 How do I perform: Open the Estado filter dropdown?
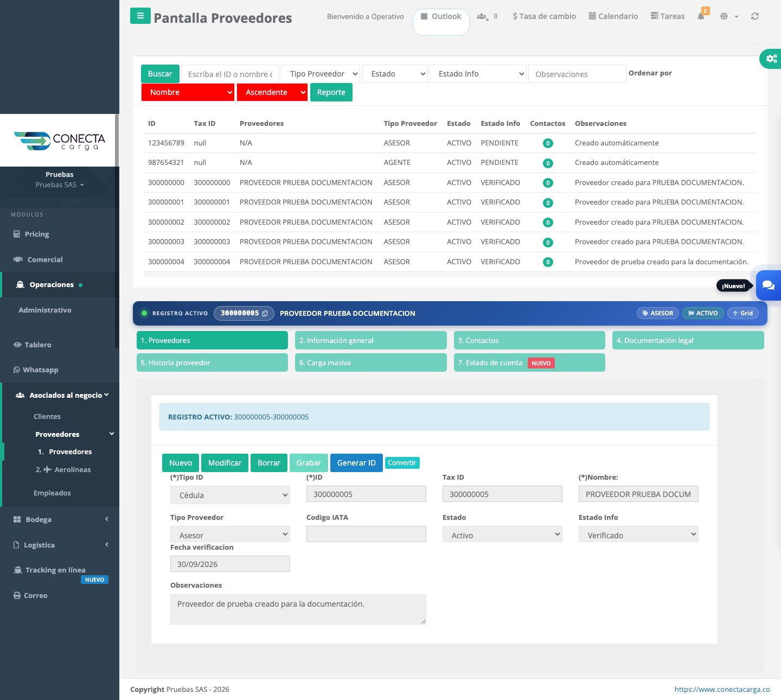coord(395,74)
